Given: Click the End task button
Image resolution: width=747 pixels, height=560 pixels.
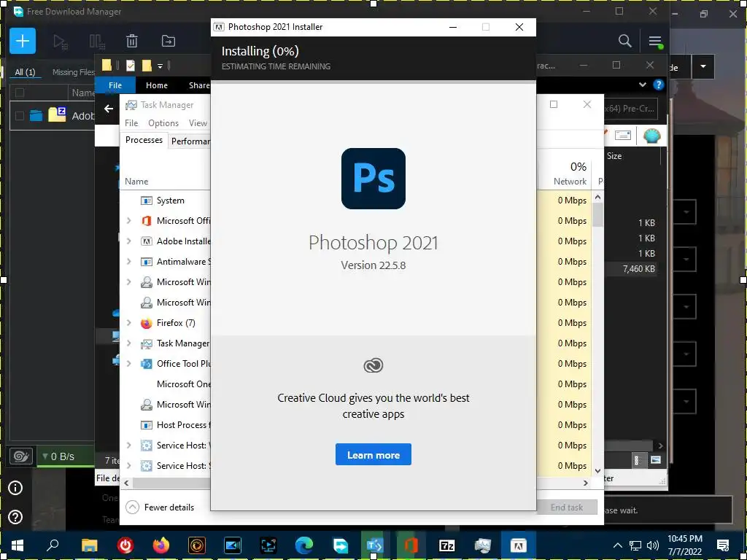Looking at the screenshot, I should (x=566, y=507).
